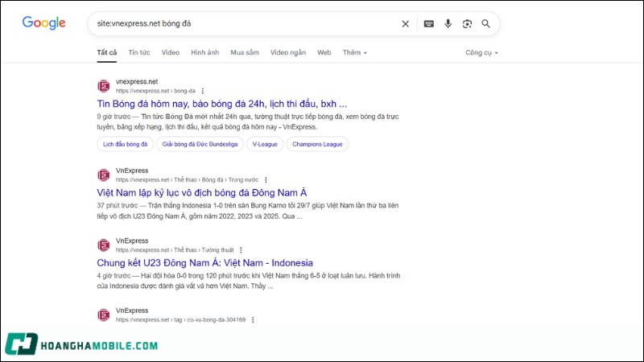The width and height of the screenshot is (644, 362).
Task: Click favicon of the co-vu-bong-da result
Action: [104, 315]
